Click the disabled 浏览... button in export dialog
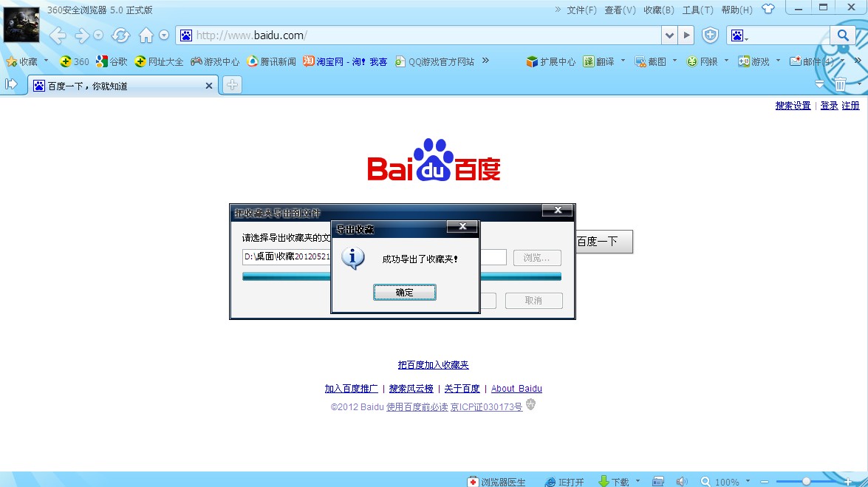Screen dimensions: 868x487 [537, 258]
